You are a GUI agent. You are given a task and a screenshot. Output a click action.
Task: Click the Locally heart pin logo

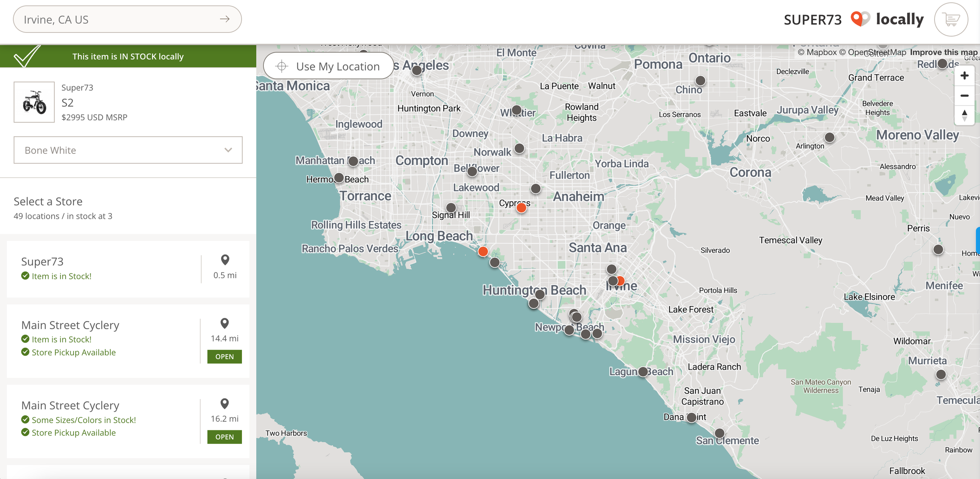coord(860,19)
